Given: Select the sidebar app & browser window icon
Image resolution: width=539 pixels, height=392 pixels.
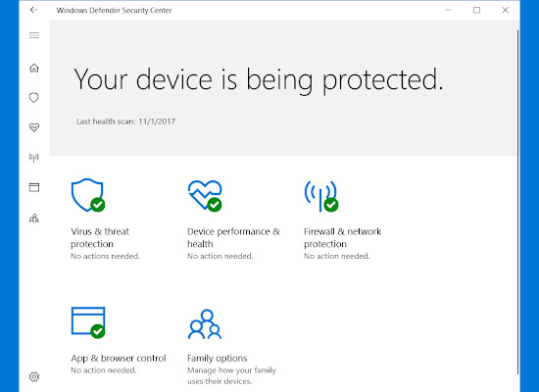Looking at the screenshot, I should pos(34,187).
